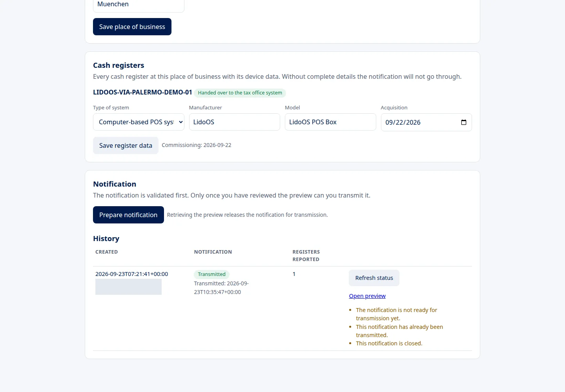
Task: Click the Notification section heading
Action: 115,184
